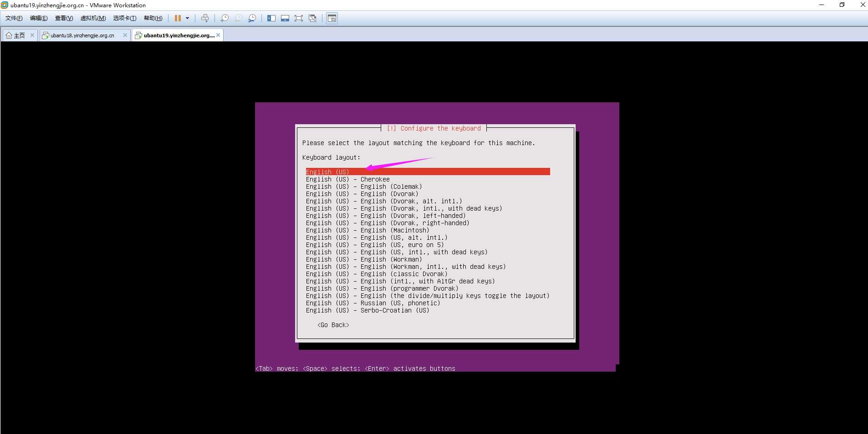Select Russian (US, phonetic) layout

[373, 303]
